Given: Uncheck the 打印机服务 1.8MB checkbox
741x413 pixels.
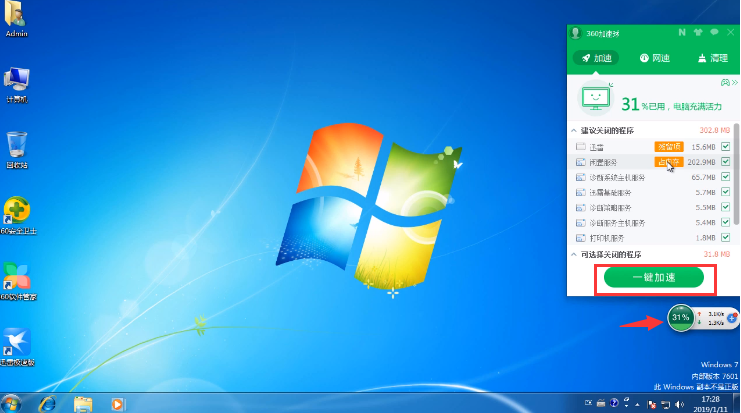Looking at the screenshot, I should coord(725,237).
